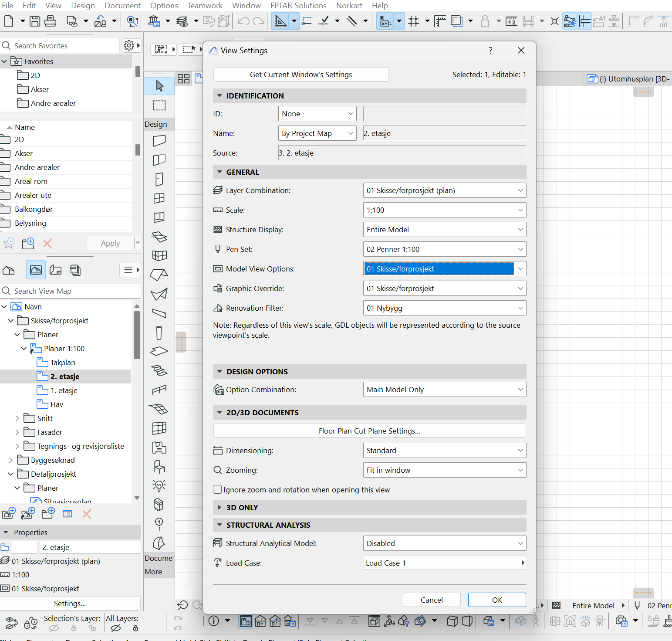Open the View Map tab icon
The height and width of the screenshot is (641, 672).
(36, 270)
